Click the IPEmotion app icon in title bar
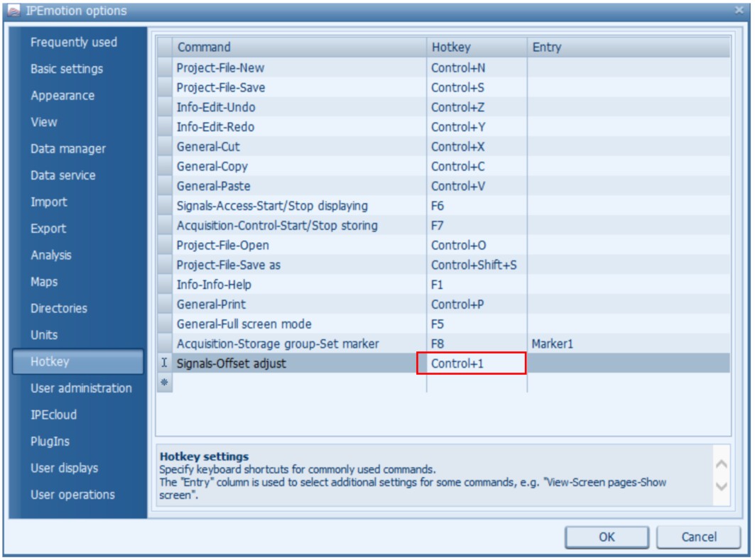 (x=13, y=11)
